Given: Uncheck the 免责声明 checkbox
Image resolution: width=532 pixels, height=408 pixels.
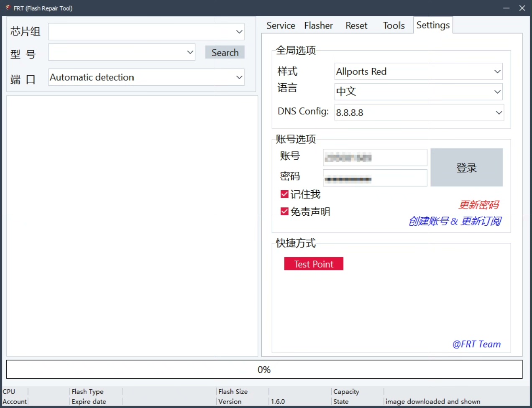Looking at the screenshot, I should tap(284, 212).
